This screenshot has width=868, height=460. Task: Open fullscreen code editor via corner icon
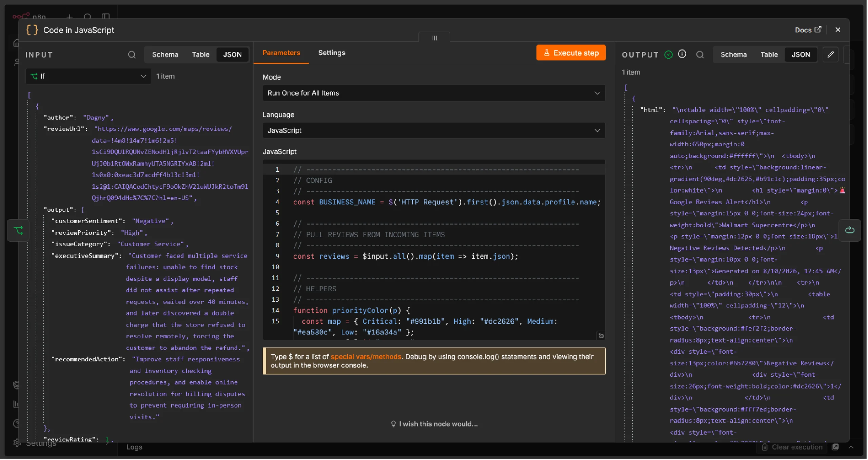coord(601,336)
